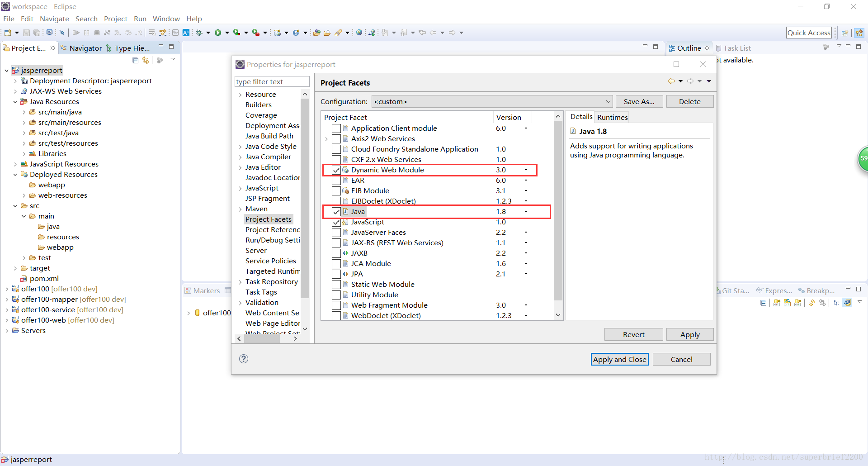Check the EJB Module facet
The height and width of the screenshot is (466, 868).
[336, 191]
